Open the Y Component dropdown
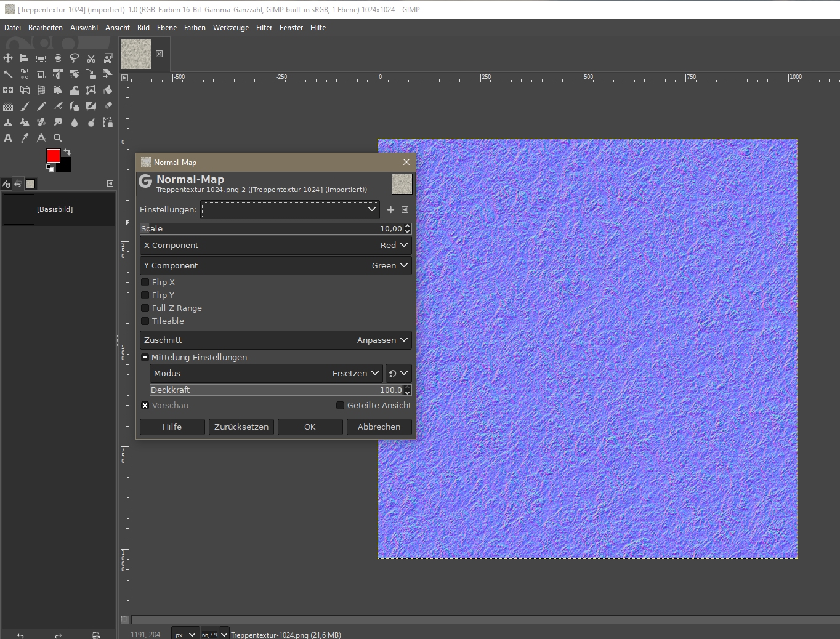The image size is (840, 639). tap(276, 265)
